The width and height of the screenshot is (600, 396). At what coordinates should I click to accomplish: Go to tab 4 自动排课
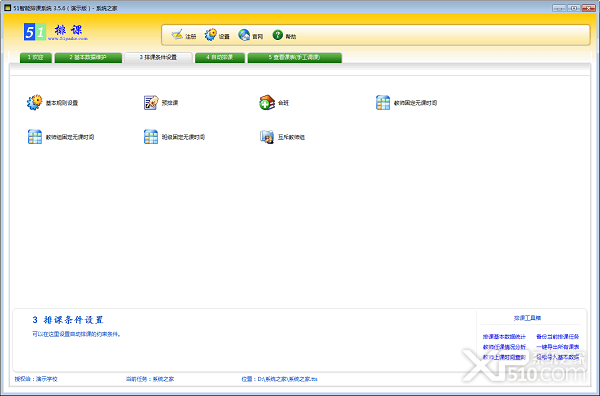point(220,57)
